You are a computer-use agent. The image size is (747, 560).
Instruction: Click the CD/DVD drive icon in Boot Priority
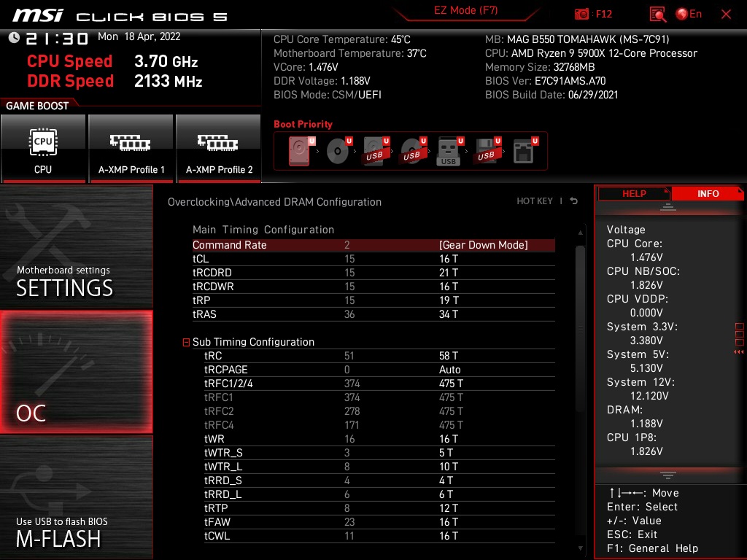click(337, 152)
